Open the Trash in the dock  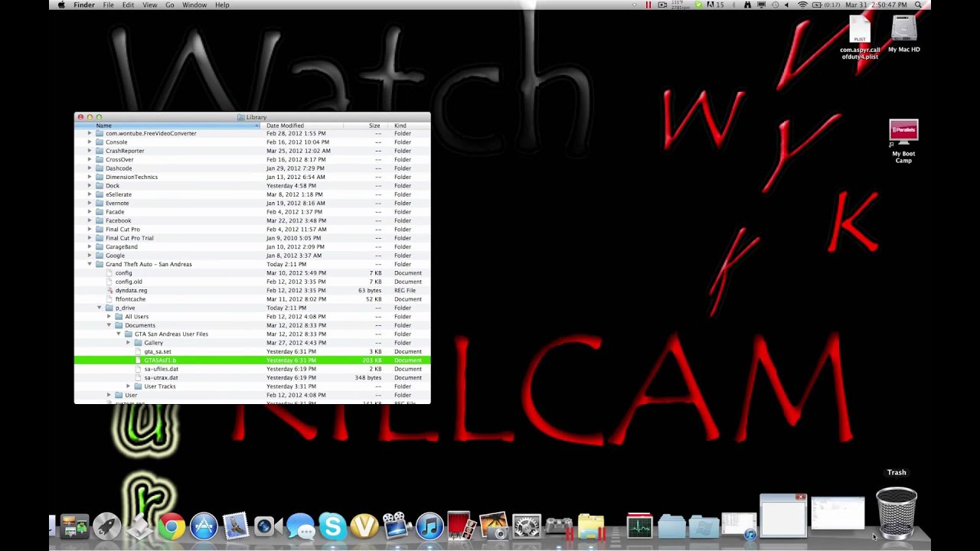(x=897, y=513)
